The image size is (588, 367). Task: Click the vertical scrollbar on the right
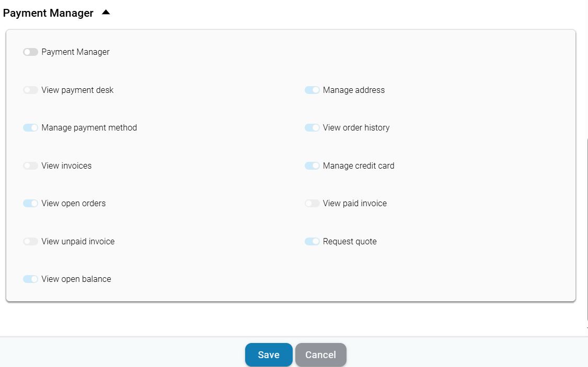click(587, 230)
